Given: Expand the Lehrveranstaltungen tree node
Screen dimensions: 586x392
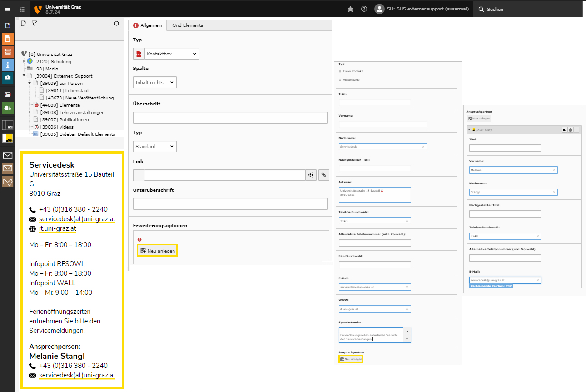Looking at the screenshot, I should click(x=30, y=112).
